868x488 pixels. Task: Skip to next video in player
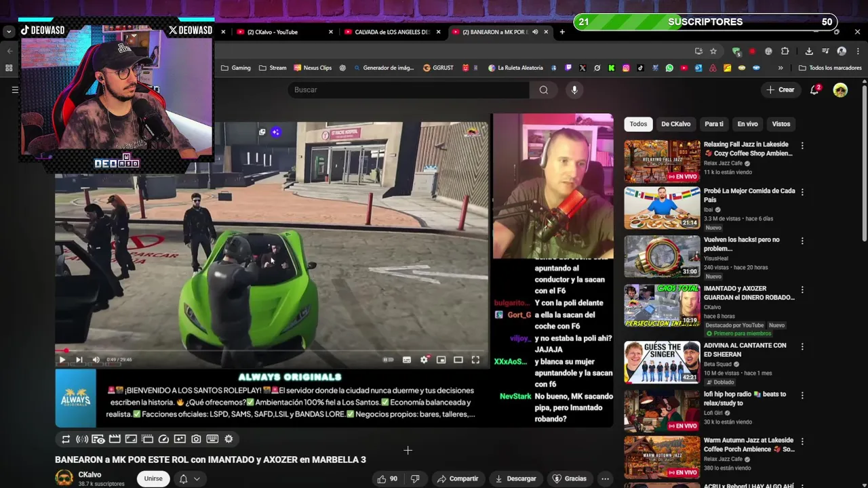click(x=79, y=360)
